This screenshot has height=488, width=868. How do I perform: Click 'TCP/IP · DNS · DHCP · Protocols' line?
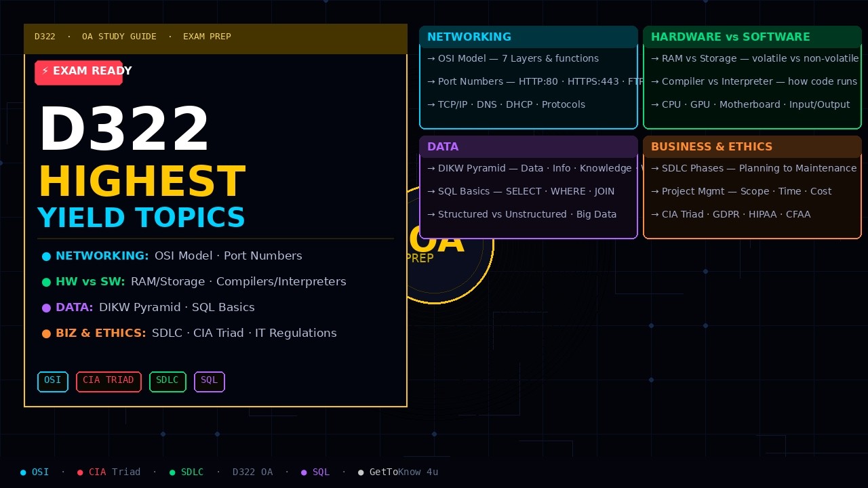pyautogui.click(x=506, y=104)
